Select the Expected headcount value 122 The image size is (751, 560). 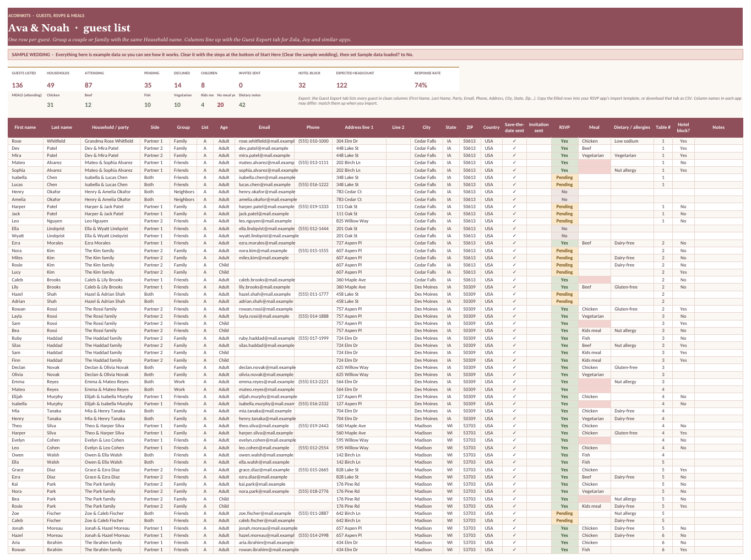pos(342,85)
